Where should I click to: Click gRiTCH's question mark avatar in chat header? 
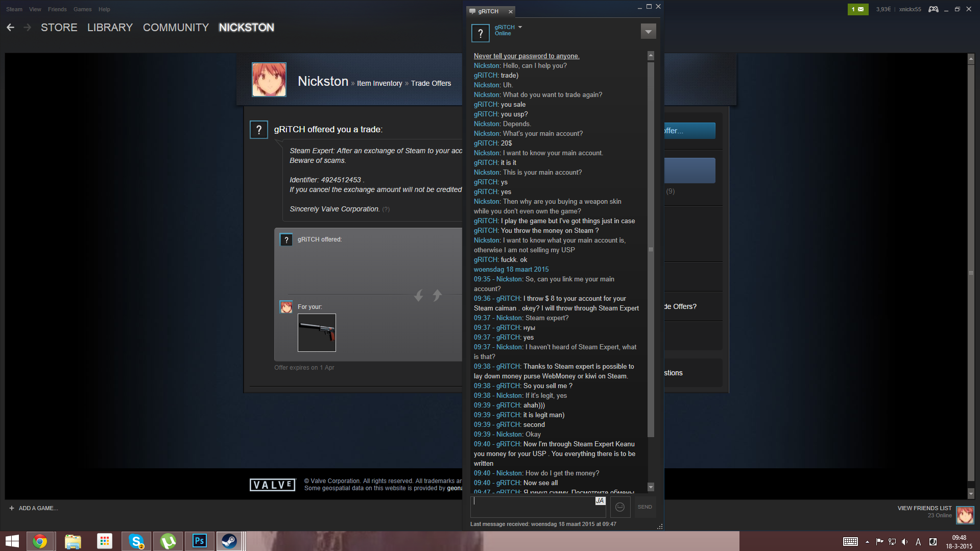coord(480,33)
